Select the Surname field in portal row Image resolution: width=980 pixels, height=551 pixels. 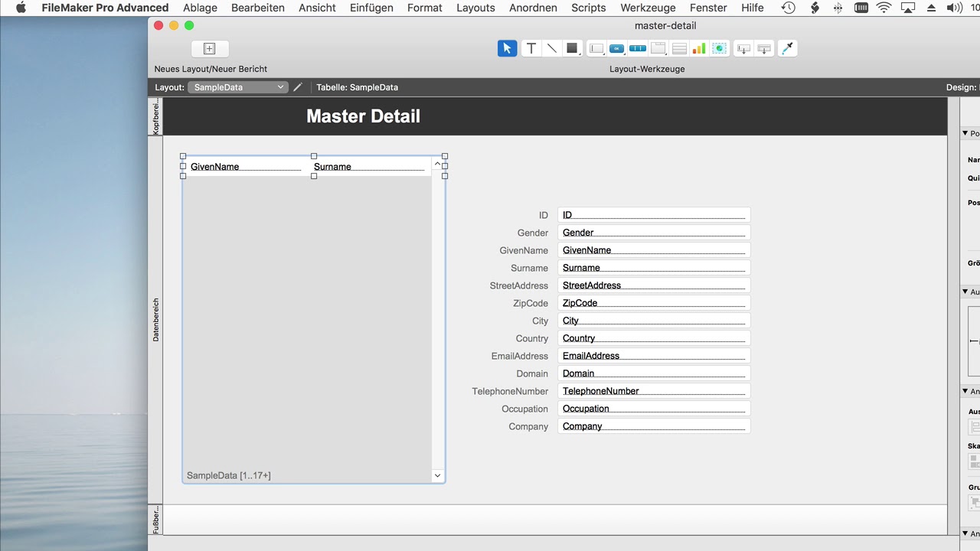click(368, 167)
